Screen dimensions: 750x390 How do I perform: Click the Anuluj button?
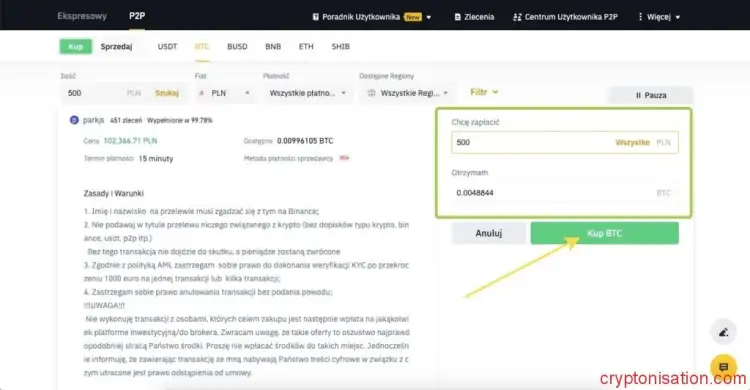[488, 233]
